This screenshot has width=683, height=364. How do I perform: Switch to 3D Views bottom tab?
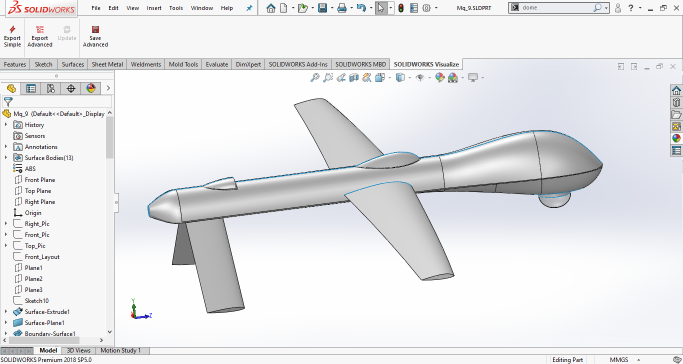(x=78, y=351)
